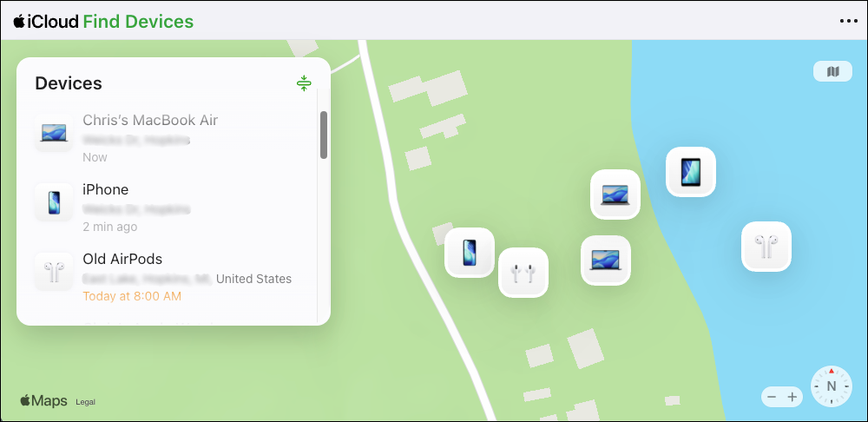Open the map mode switcher
Viewport: 868px width, 422px height.
832,71
